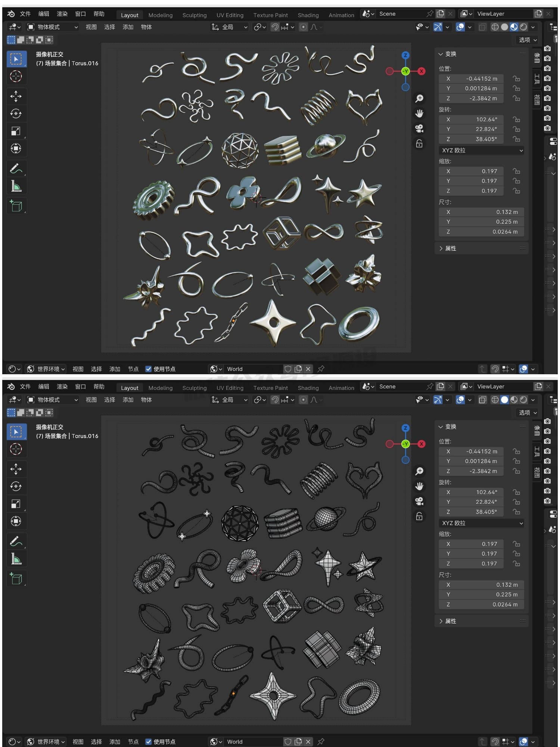
Task: Select the Rotate tool in lower Blender window
Action: coord(16,486)
